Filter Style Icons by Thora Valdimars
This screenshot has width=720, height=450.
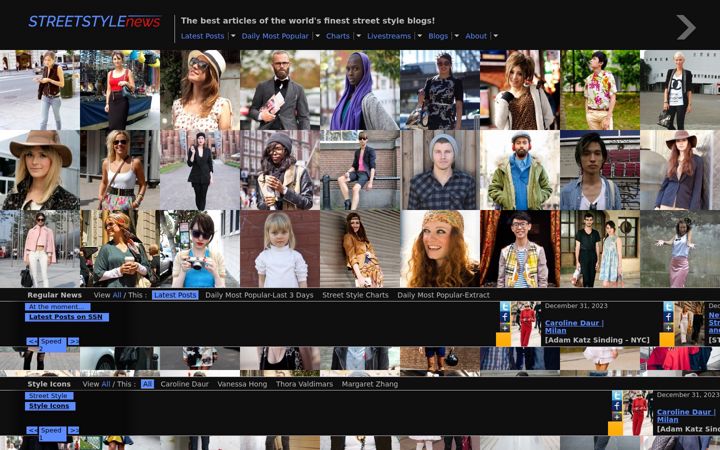click(x=304, y=384)
